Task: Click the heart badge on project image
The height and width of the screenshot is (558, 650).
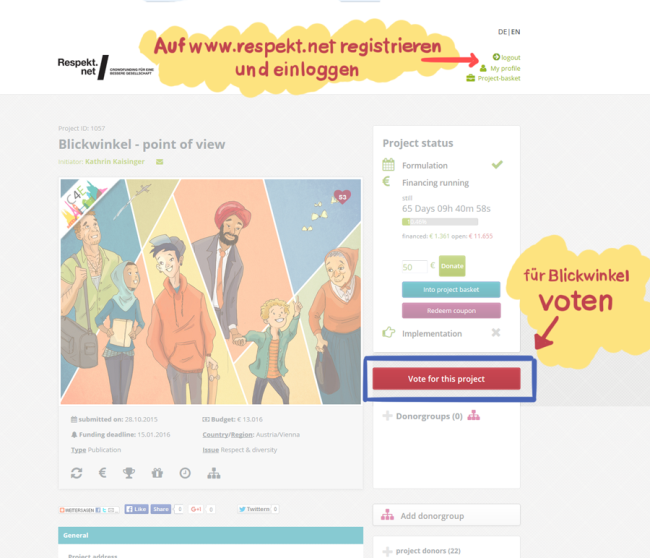Action: point(342,197)
